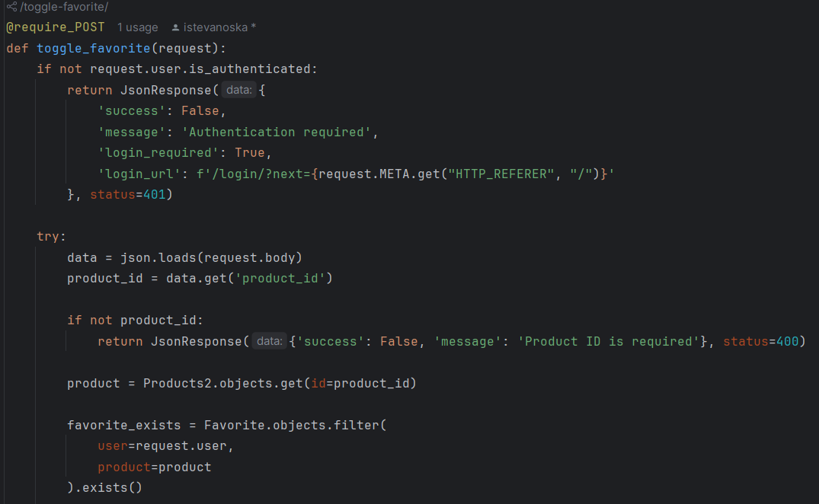This screenshot has height=504, width=819.
Task: Open the /toggle-favorite/ URL path hint
Action: [x=63, y=7]
